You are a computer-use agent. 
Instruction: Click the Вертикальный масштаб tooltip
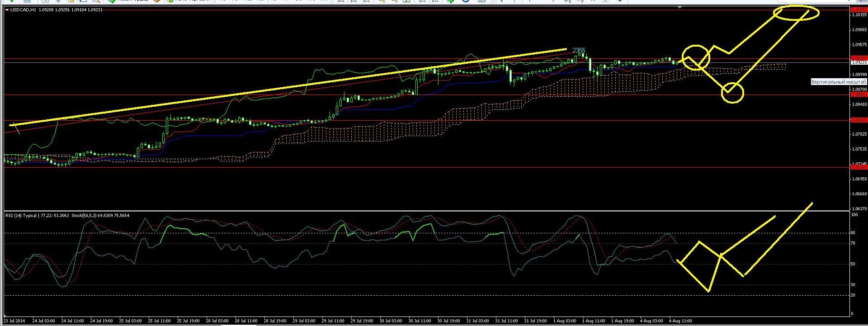click(839, 82)
